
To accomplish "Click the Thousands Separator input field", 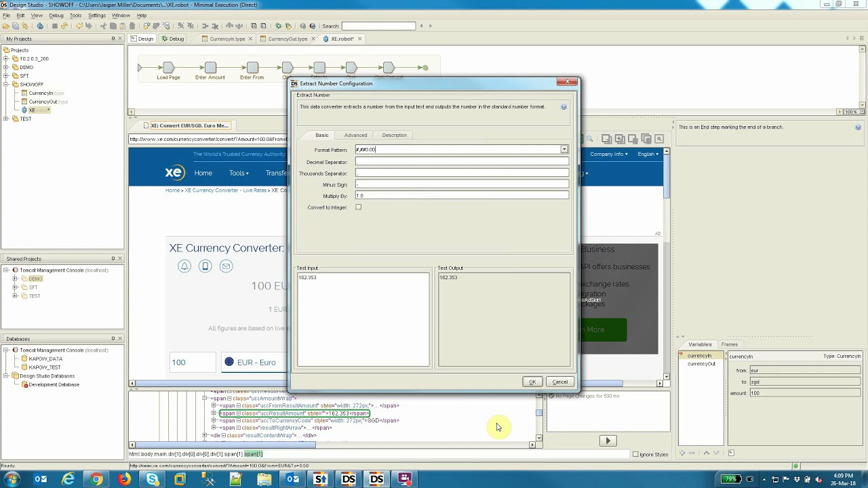I will 462,173.
